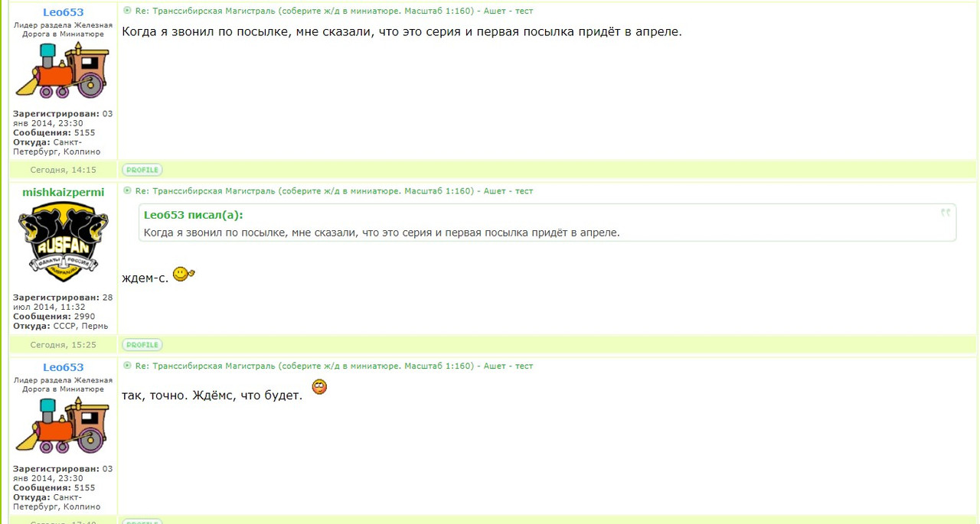Viewport: 980px width, 524px height.
Task: Open Leo653 username link in third post
Action: coord(64,367)
